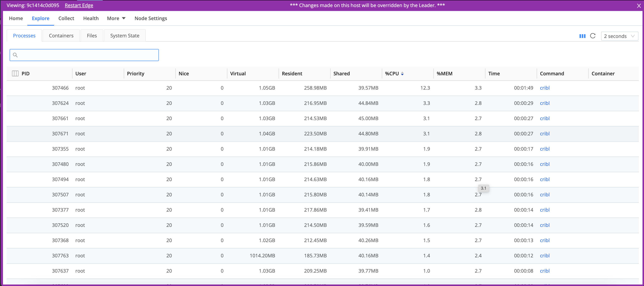Image resolution: width=644 pixels, height=286 pixels.
Task: Expand the More menu chevron
Action: pyautogui.click(x=124, y=18)
